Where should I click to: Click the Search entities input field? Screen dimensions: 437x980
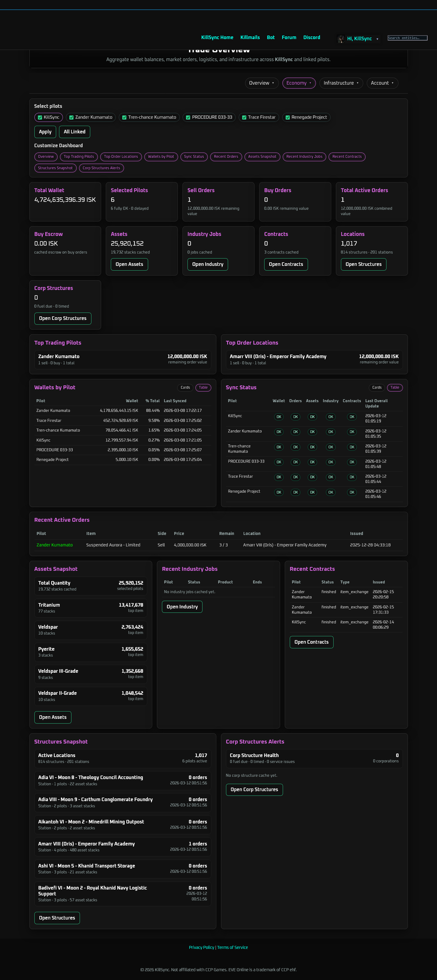point(407,38)
